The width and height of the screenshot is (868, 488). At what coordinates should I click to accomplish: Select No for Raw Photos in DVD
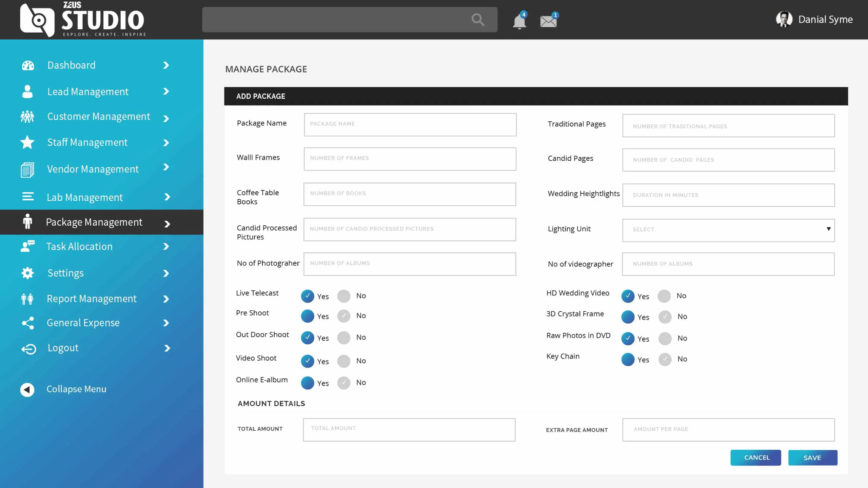(x=665, y=338)
